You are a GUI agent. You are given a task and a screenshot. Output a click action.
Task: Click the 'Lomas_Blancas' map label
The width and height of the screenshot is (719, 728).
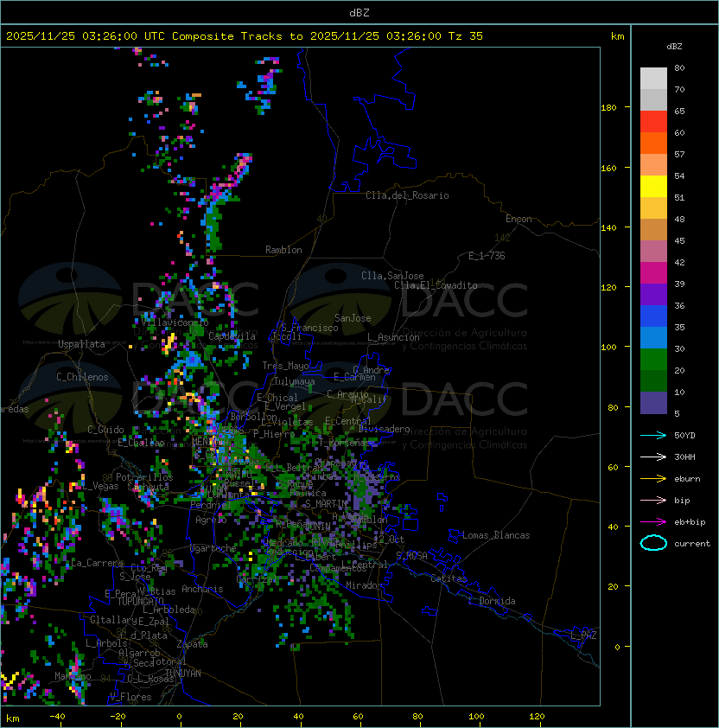click(496, 535)
